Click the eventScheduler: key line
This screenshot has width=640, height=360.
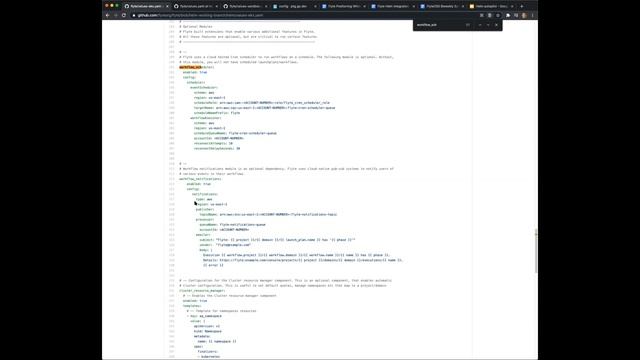coord(204,87)
